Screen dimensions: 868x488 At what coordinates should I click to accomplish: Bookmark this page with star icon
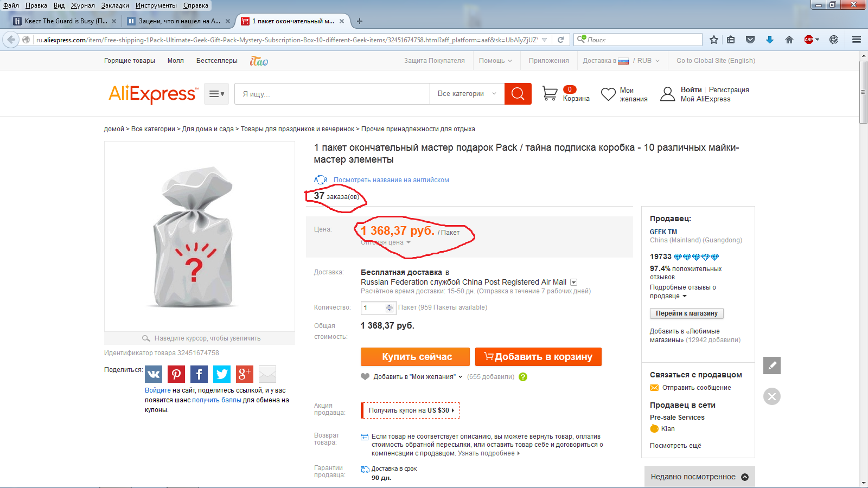(714, 40)
